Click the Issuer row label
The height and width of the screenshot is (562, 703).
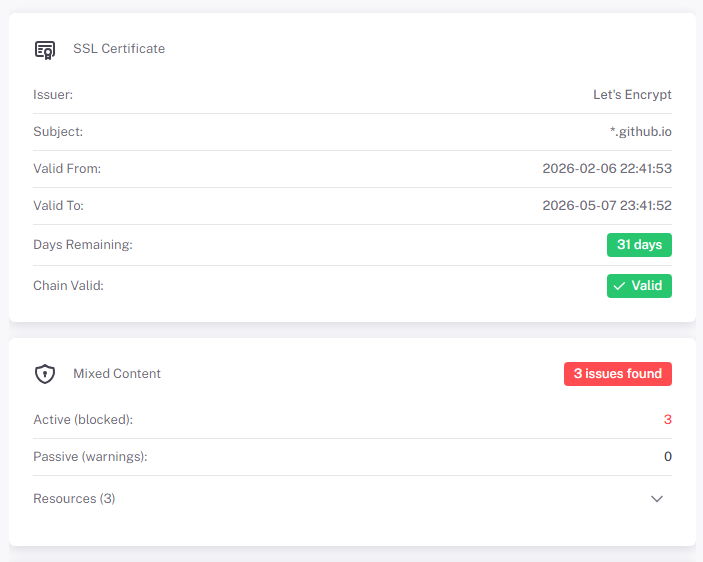53,95
